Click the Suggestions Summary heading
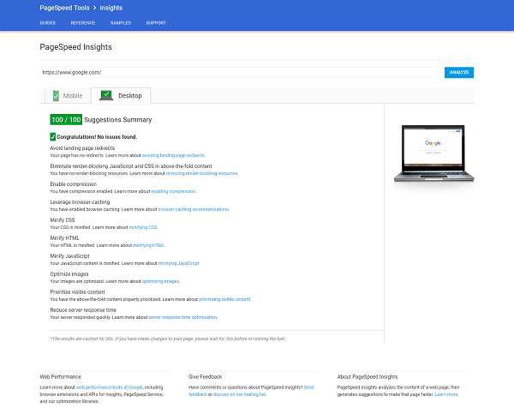This screenshot has height=420, width=514. 118,120
